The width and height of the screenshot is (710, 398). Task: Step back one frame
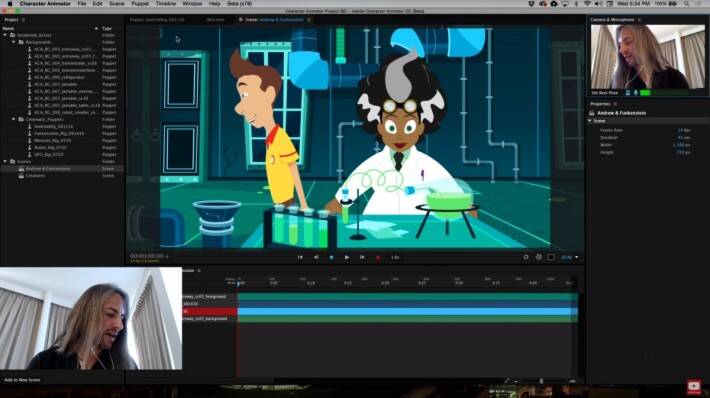pos(317,257)
